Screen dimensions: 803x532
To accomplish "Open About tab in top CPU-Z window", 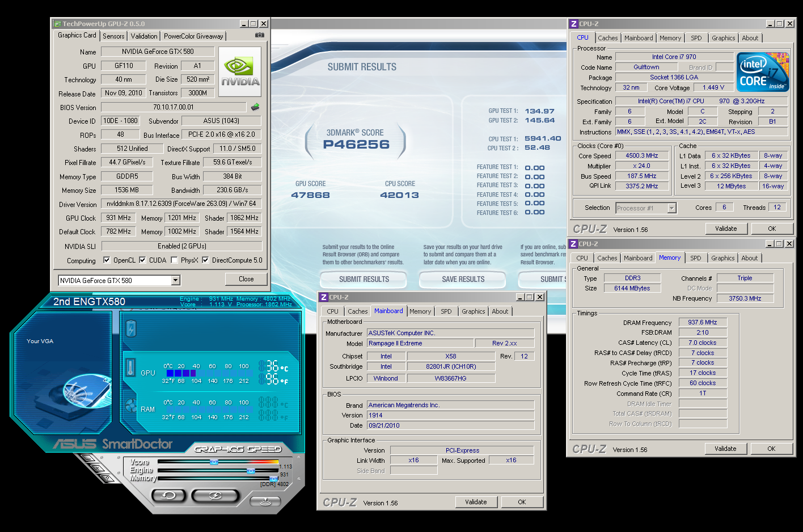I will pos(750,38).
